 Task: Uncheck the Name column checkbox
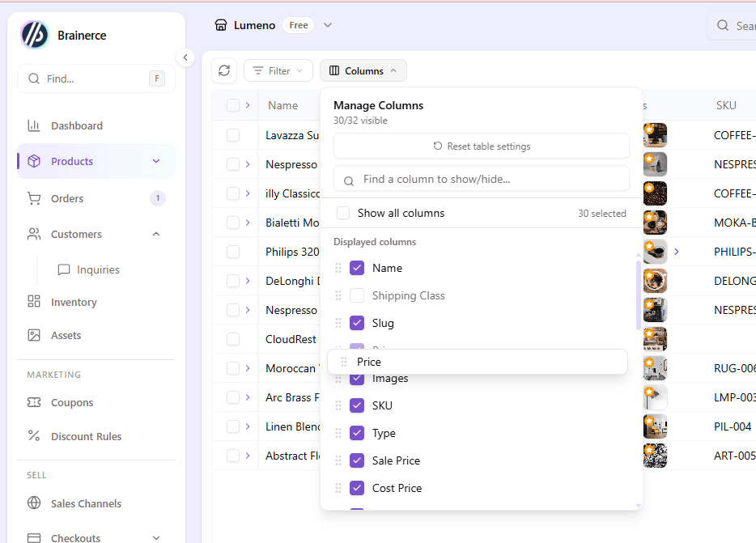(x=357, y=268)
